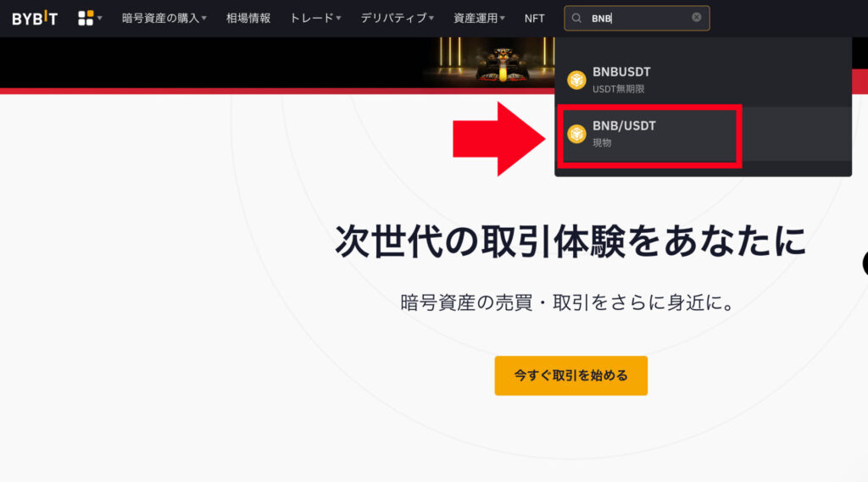The width and height of the screenshot is (868, 482).
Task: Click the search magnifier icon
Action: [576, 19]
